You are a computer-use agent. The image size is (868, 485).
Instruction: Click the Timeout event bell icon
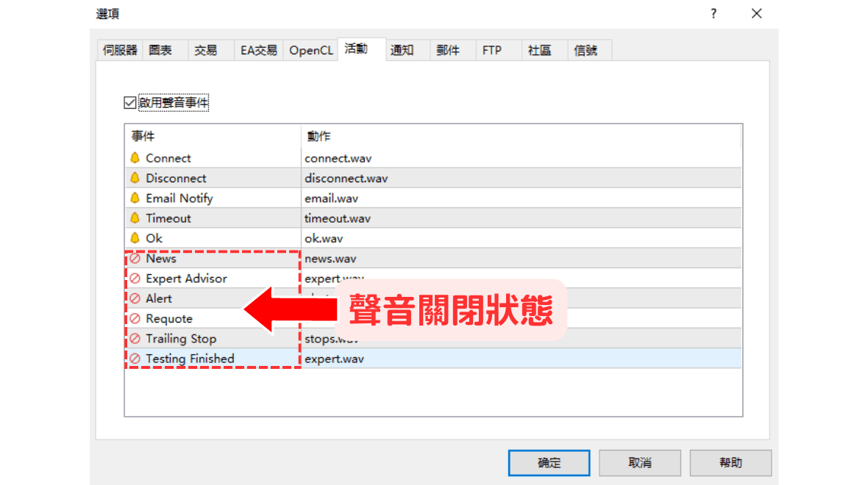click(135, 218)
